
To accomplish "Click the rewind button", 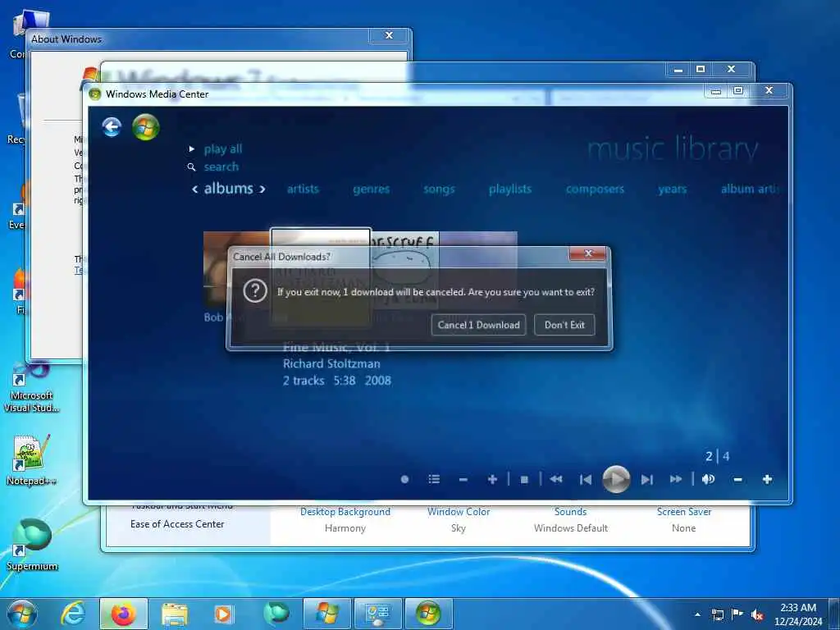I will [x=556, y=479].
